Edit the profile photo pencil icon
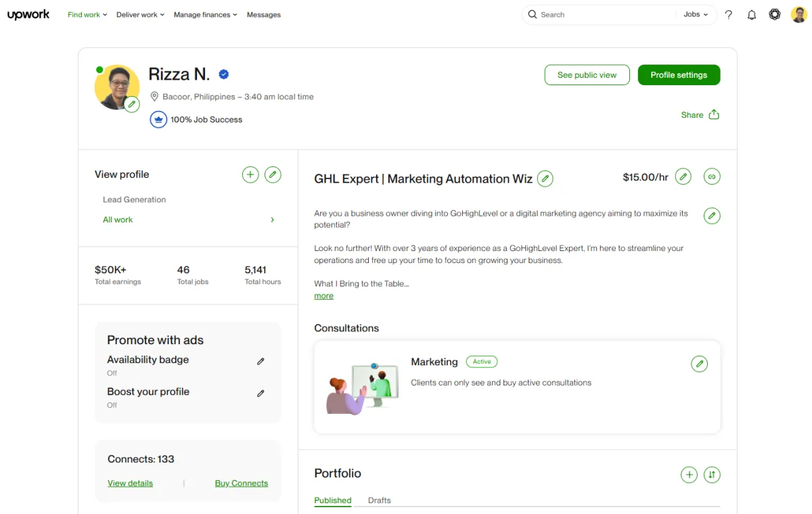812x514 pixels. 132,104
